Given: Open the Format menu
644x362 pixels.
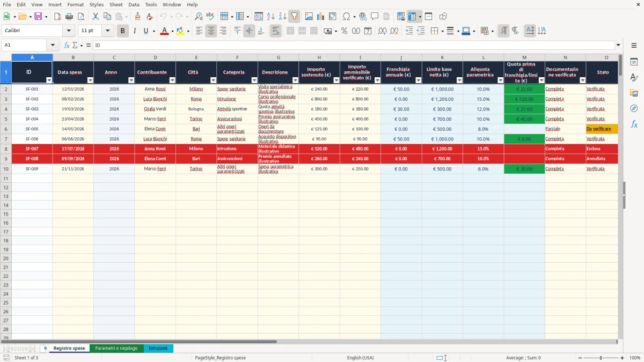Looking at the screenshot, I should pos(75,4).
